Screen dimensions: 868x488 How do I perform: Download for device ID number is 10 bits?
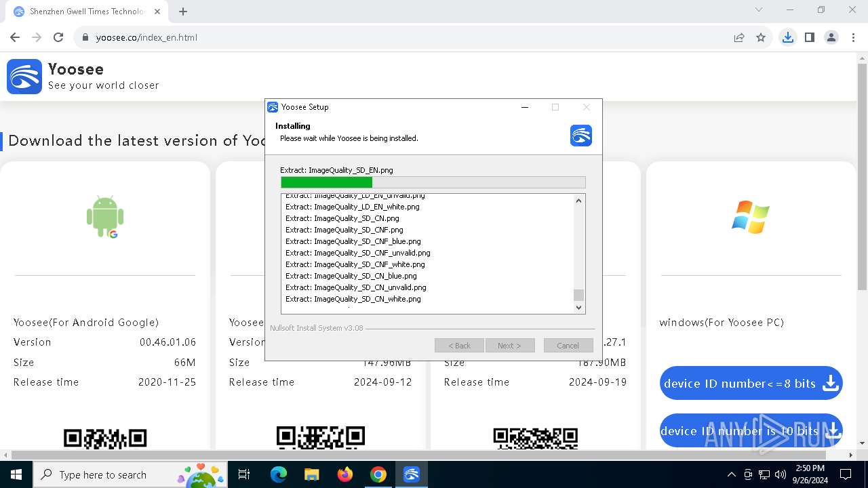(x=751, y=431)
